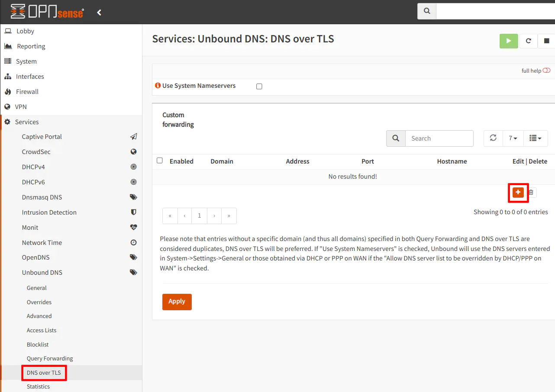Viewport: 555px width, 392px height.
Task: Open the column selection dropdown
Action: click(536, 138)
